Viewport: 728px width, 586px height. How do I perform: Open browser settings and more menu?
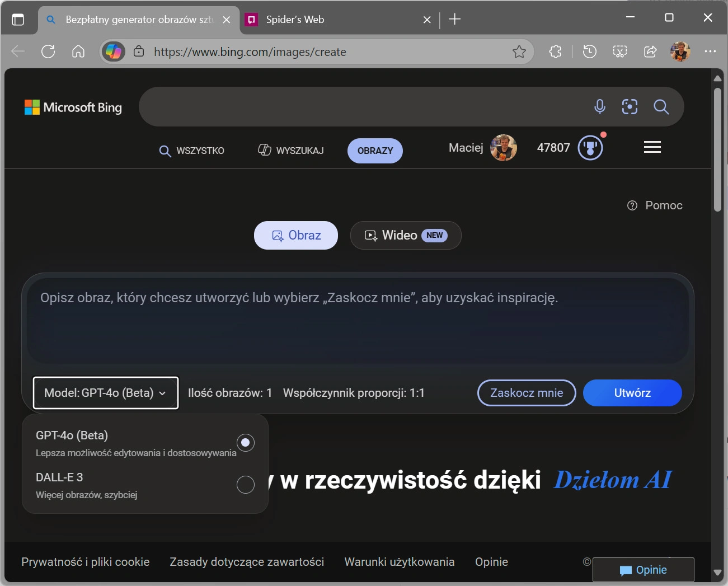tap(711, 51)
